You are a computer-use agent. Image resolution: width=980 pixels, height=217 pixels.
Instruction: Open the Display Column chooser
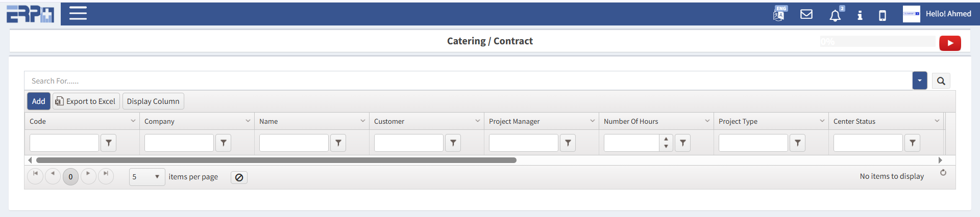pyautogui.click(x=153, y=101)
